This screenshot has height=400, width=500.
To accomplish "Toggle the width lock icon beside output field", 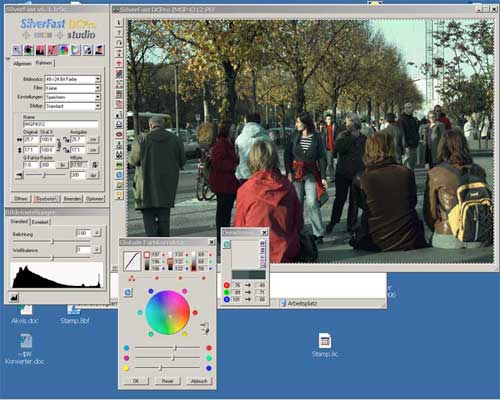I will pyautogui.click(x=66, y=140).
